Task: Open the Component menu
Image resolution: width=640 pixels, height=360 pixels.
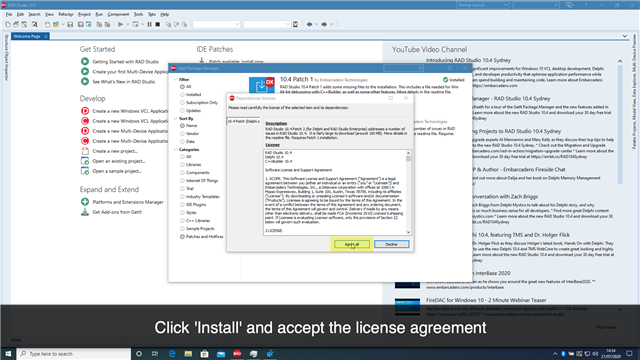Action: coord(118,14)
